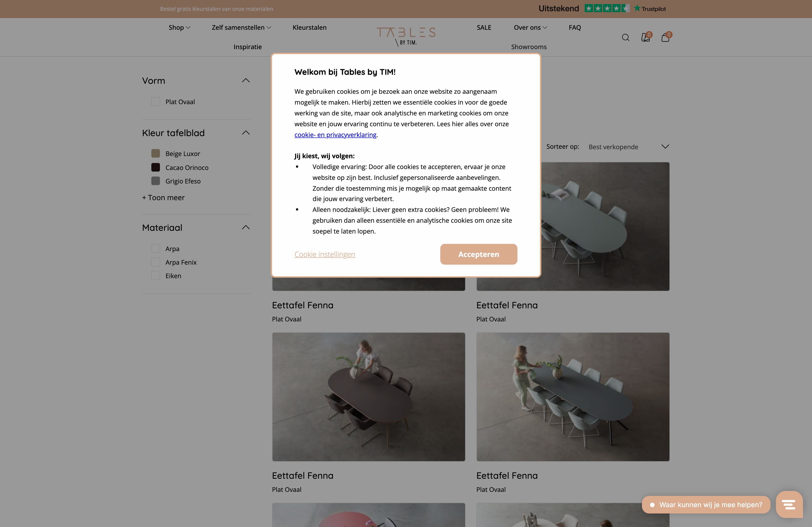
Task: Collapse the Materiaal filter section
Action: coord(246,227)
